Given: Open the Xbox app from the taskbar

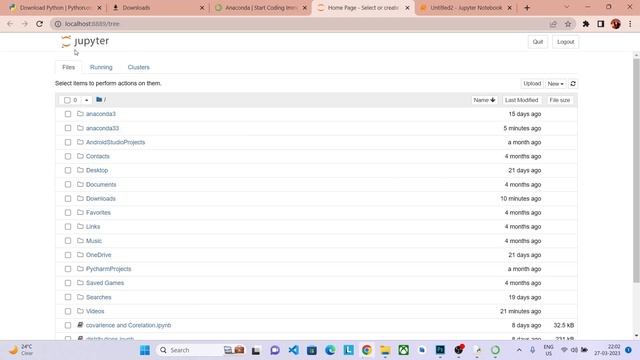Looking at the screenshot, I should 403,350.
